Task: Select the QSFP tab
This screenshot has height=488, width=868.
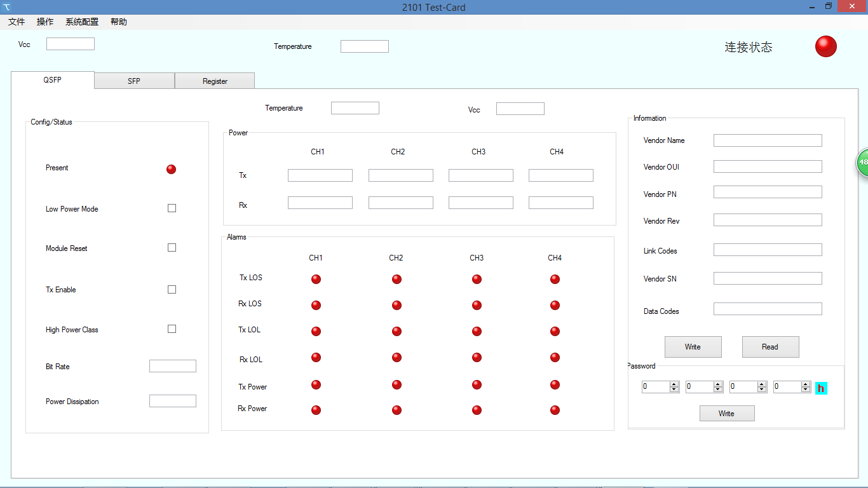Action: [x=53, y=80]
